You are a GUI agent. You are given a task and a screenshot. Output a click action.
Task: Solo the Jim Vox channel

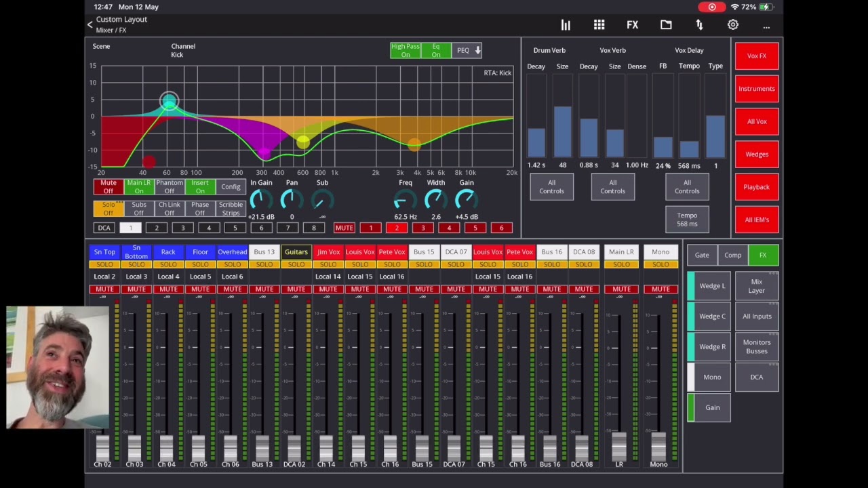(x=328, y=264)
